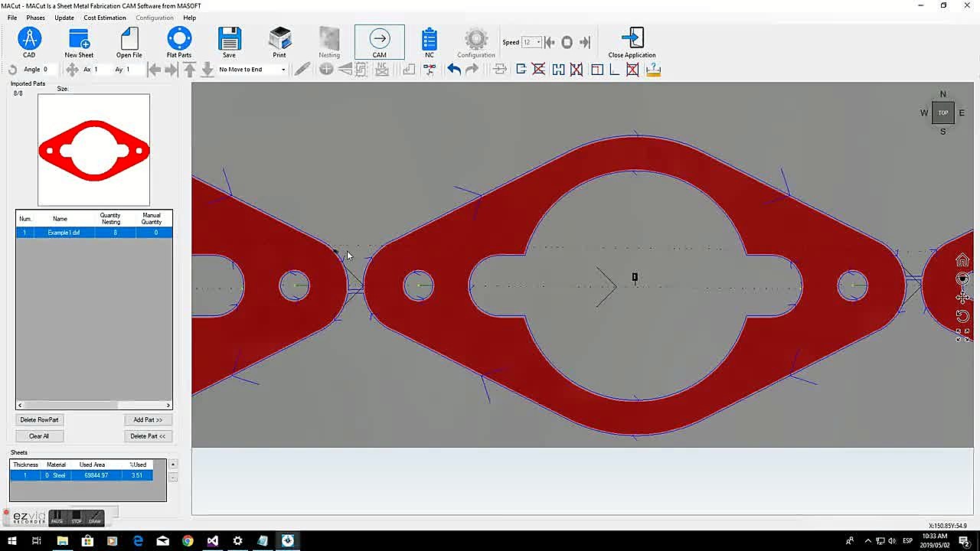Click the TOP view cube face

[x=943, y=112]
